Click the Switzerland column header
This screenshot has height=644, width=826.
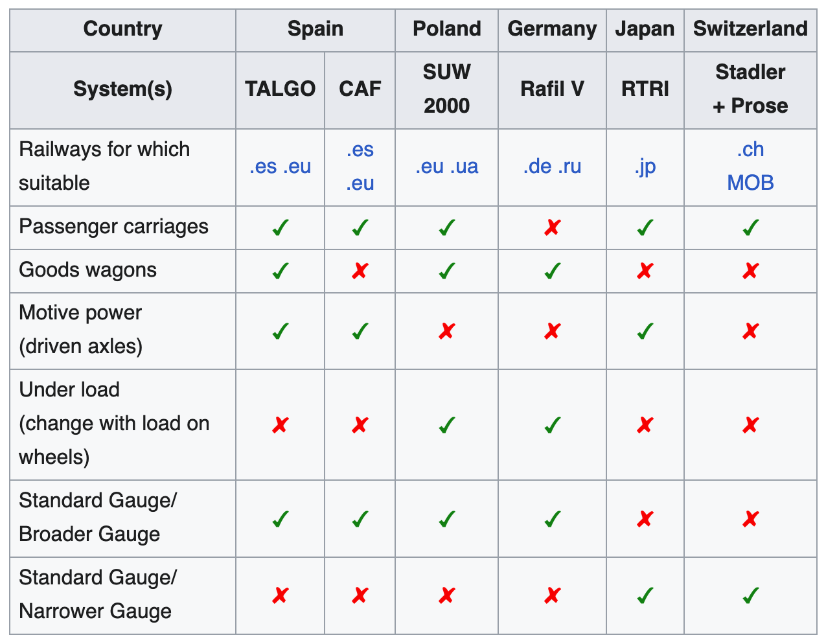pyautogui.click(x=750, y=29)
